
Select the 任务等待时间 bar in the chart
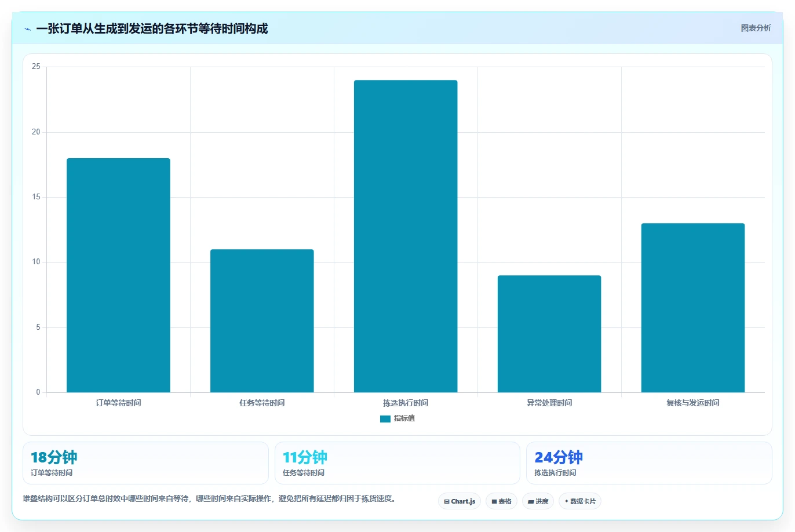[262, 321]
